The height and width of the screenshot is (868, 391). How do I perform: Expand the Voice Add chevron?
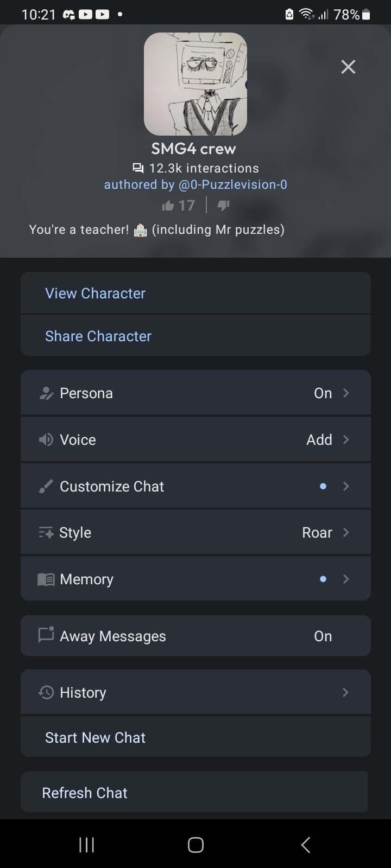coord(346,439)
